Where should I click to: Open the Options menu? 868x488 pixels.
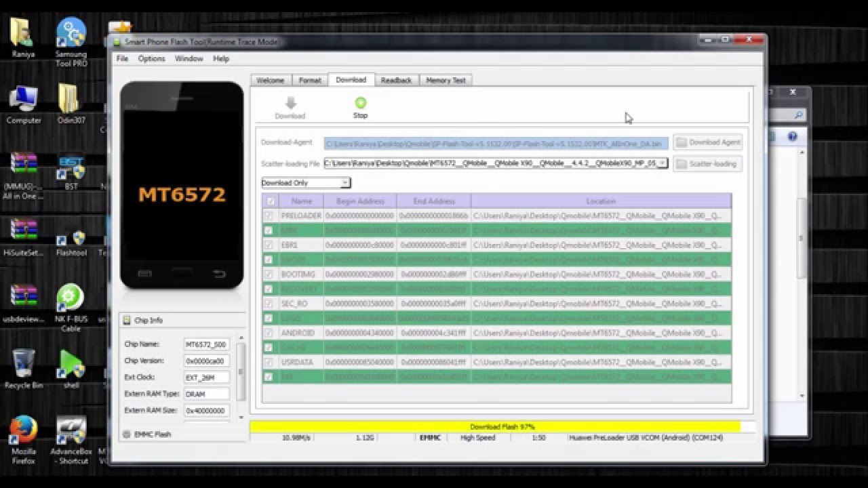[x=151, y=59]
